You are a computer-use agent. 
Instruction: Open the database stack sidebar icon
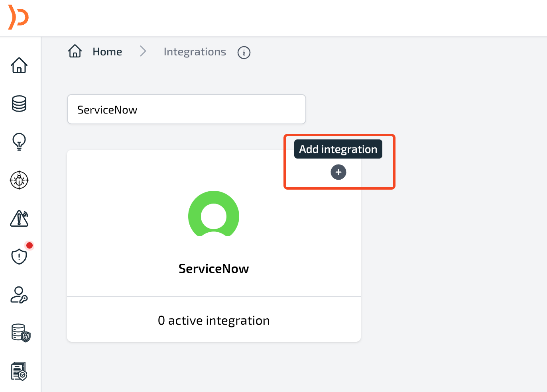tap(19, 104)
